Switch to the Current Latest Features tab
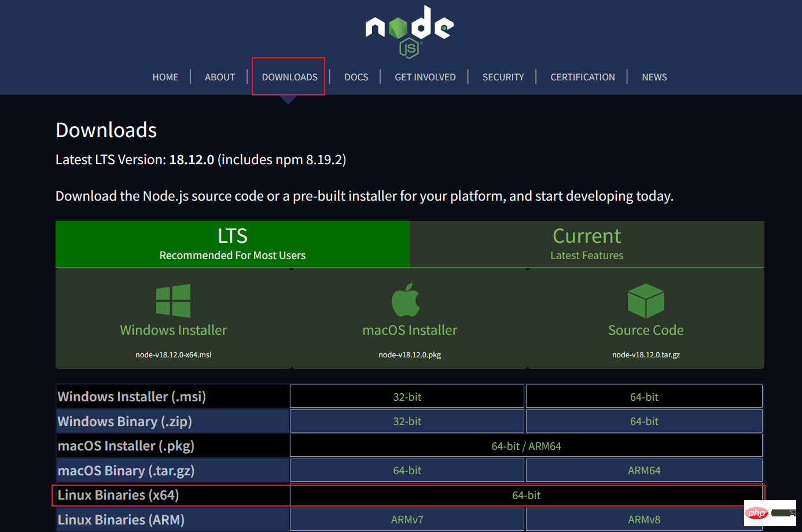 [587, 244]
